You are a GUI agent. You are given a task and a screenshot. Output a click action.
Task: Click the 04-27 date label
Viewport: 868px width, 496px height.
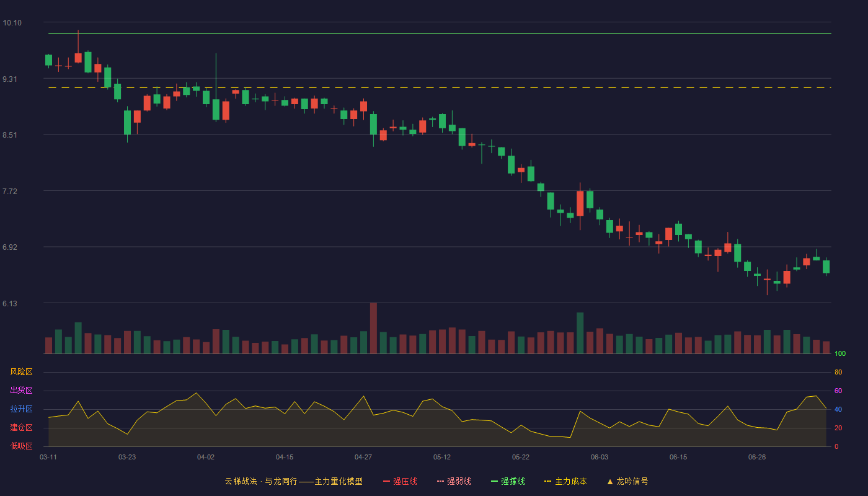tap(363, 457)
